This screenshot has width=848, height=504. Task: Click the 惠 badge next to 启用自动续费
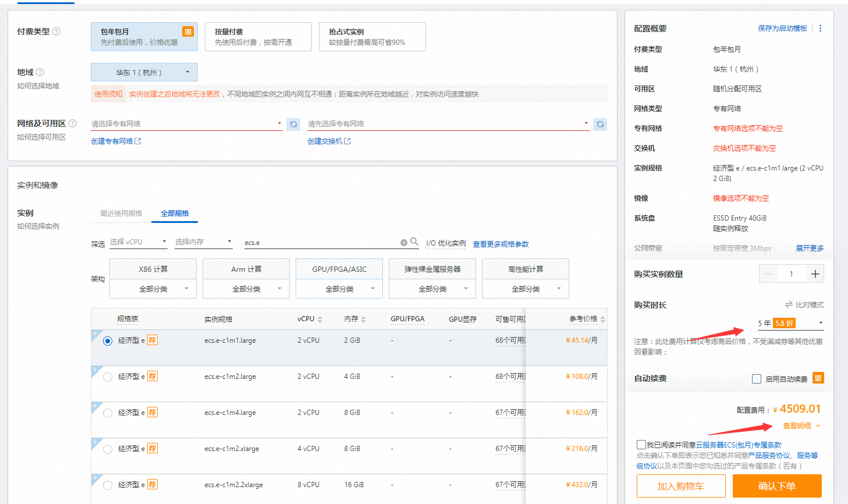point(818,378)
